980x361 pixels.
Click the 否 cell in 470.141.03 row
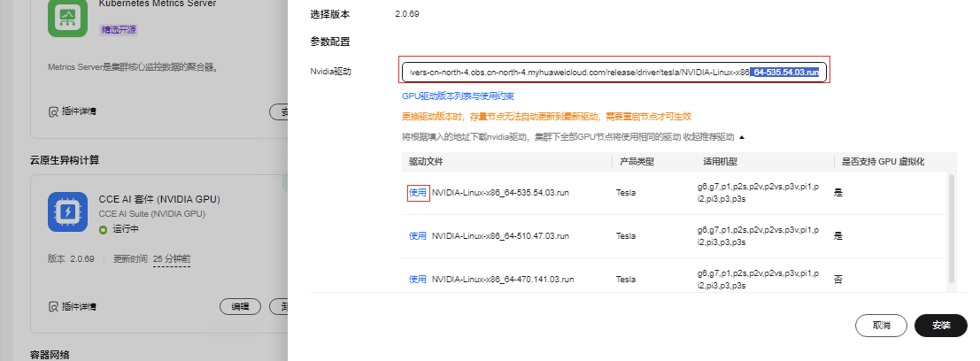point(838,280)
